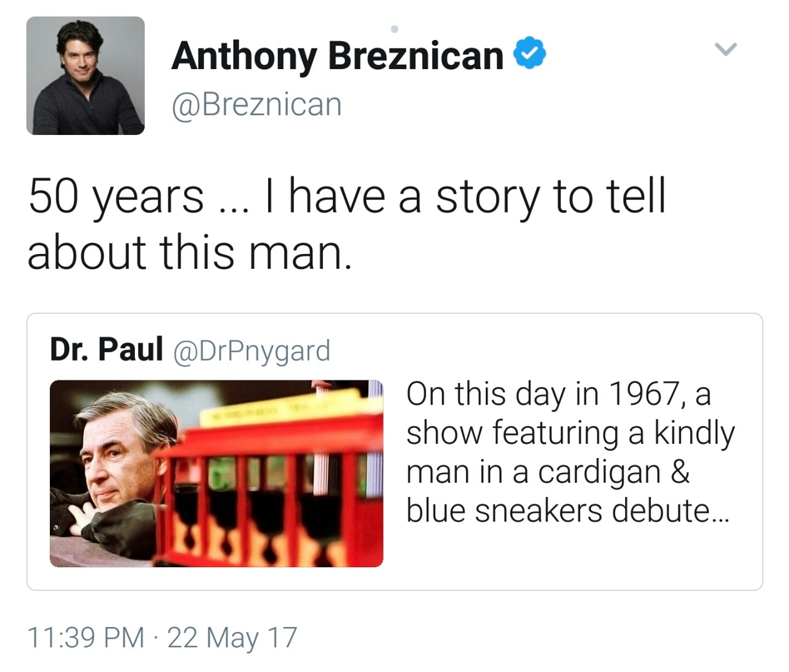Click the "22 May 17" date
The width and height of the screenshot is (789, 672).
click(232, 637)
